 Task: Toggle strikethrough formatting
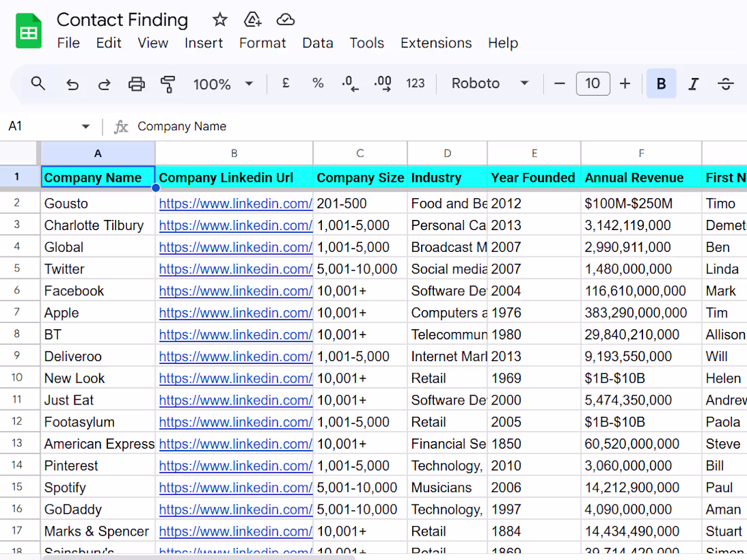(x=725, y=83)
